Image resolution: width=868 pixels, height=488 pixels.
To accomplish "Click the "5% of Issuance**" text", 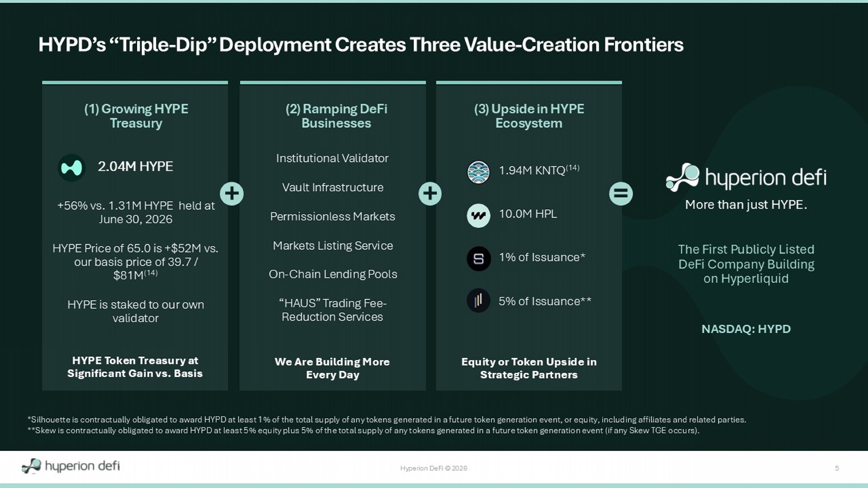I will 545,301.
